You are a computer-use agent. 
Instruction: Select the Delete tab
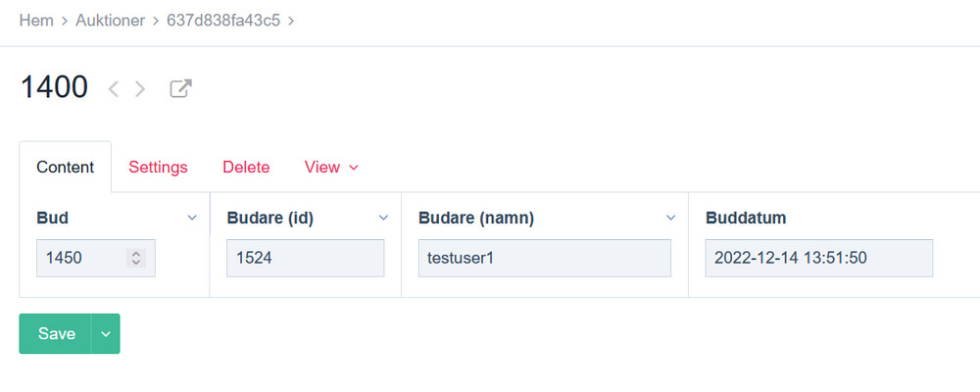click(x=246, y=168)
